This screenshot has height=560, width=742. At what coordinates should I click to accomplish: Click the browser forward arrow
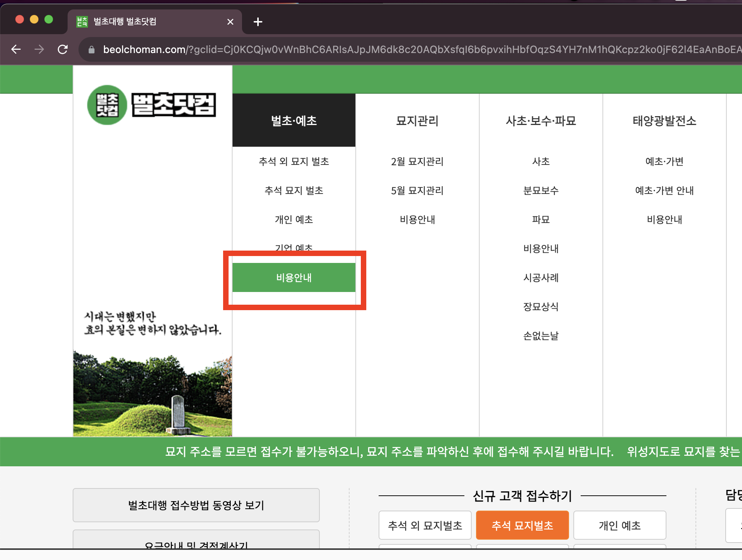point(39,49)
